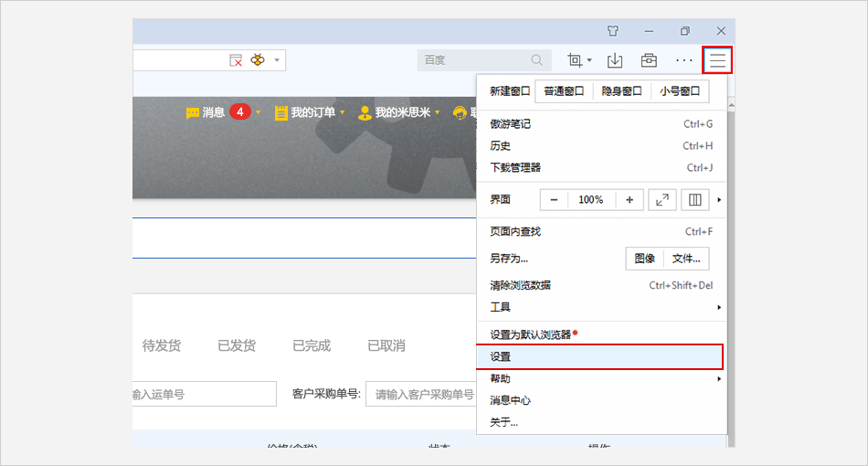Enter fullscreen using the expand arrows icon
Viewport: 868px width, 466px height.
662,199
